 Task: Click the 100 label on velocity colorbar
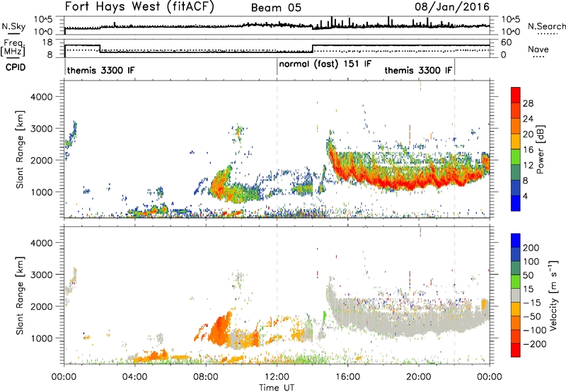click(x=531, y=261)
